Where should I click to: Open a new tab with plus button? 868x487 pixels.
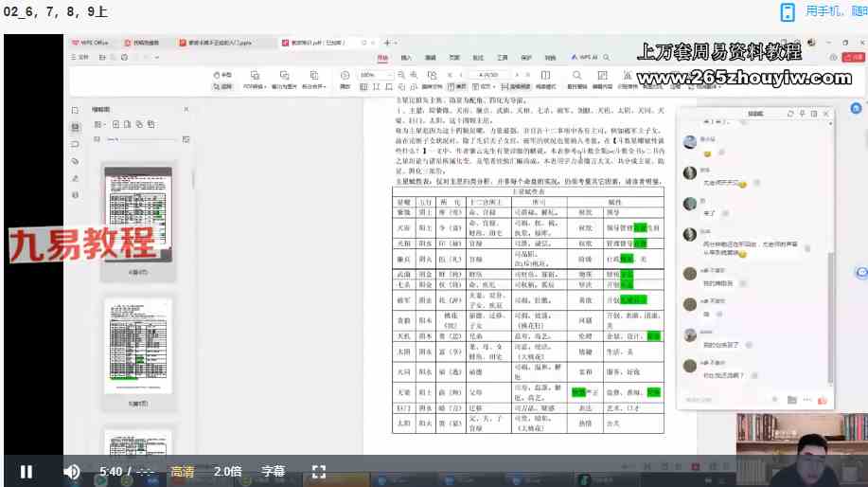click(x=386, y=43)
